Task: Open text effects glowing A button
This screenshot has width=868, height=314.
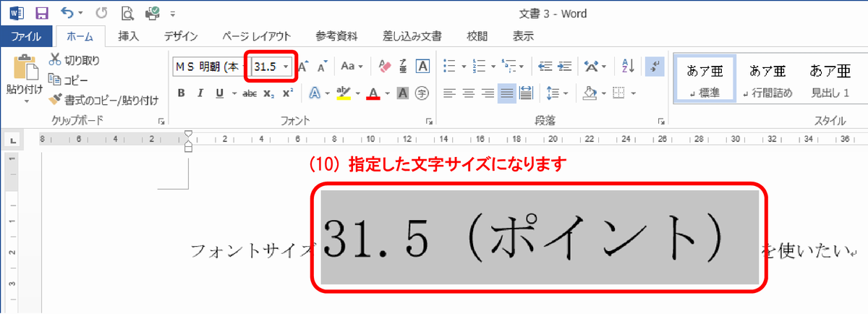Action: coord(315,93)
